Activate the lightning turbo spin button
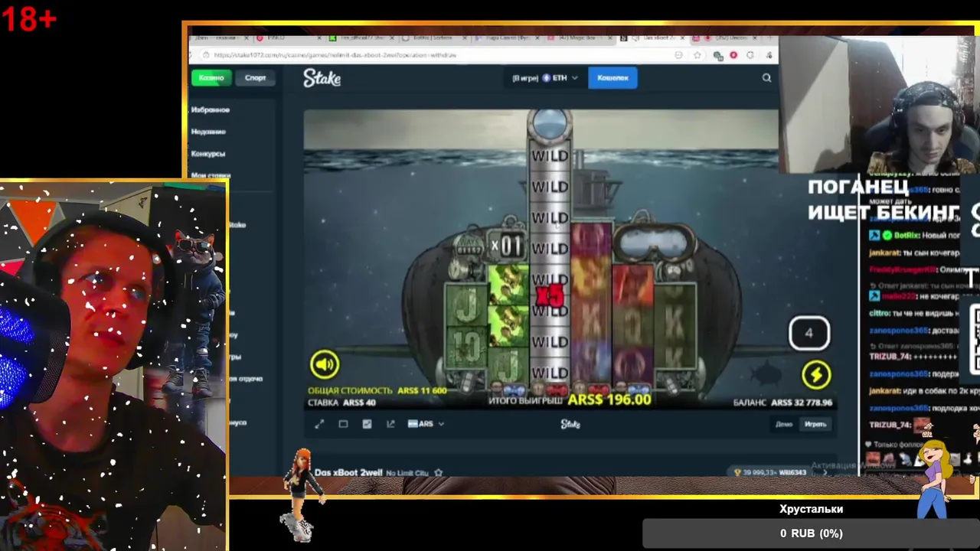 coord(816,374)
